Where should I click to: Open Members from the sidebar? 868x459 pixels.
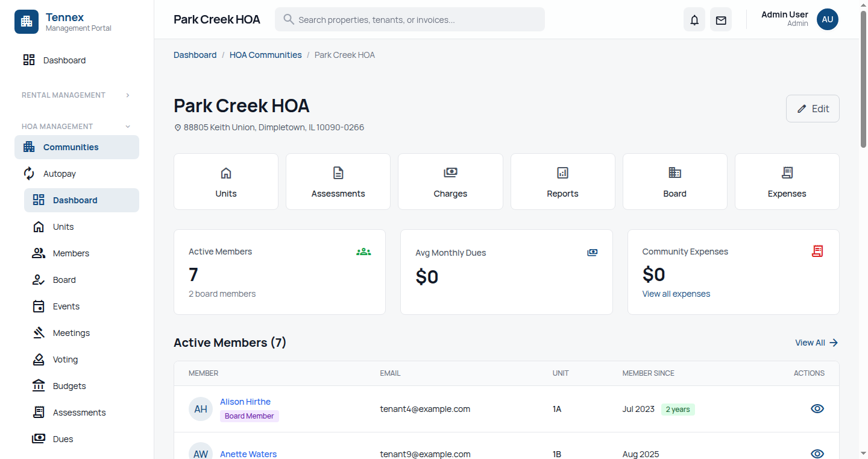pyautogui.click(x=71, y=253)
